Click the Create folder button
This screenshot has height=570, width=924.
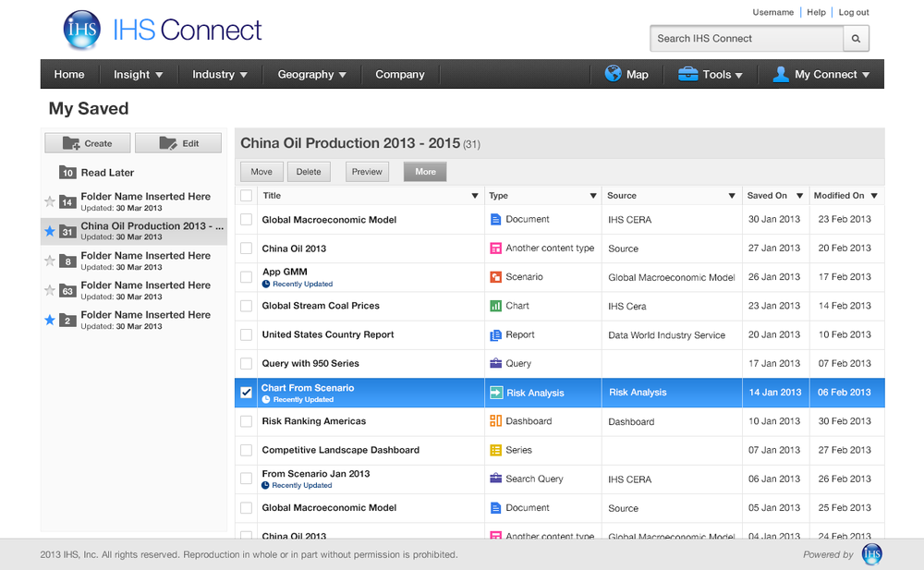point(88,143)
